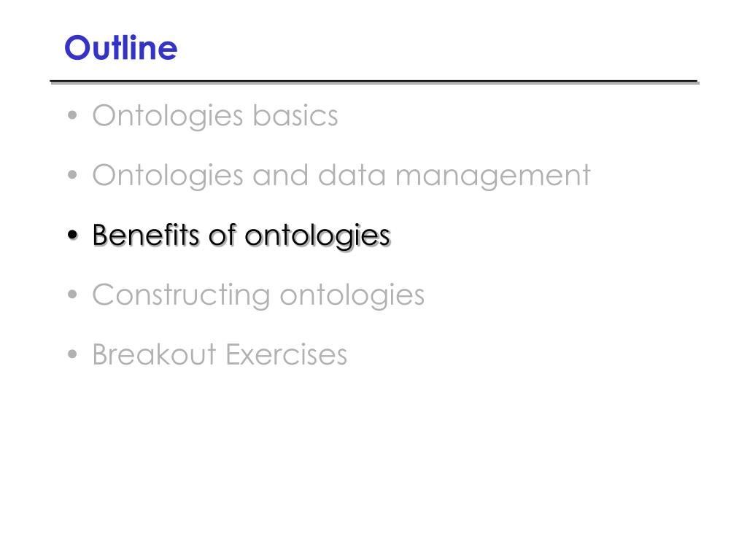Click the word Breakout in last bullet

pos(155,355)
